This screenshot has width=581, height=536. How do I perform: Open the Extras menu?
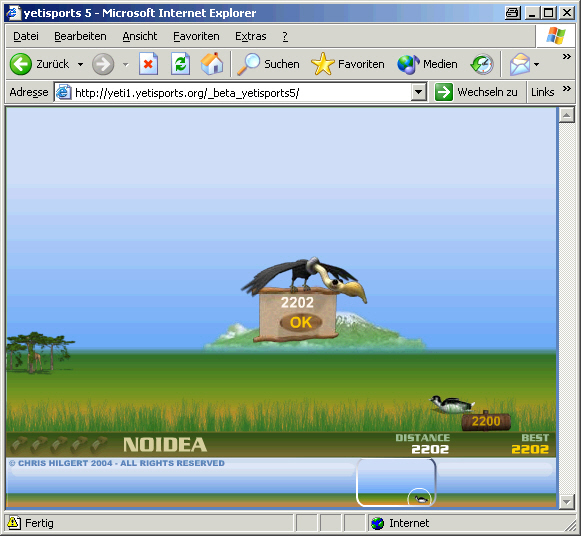pos(250,36)
